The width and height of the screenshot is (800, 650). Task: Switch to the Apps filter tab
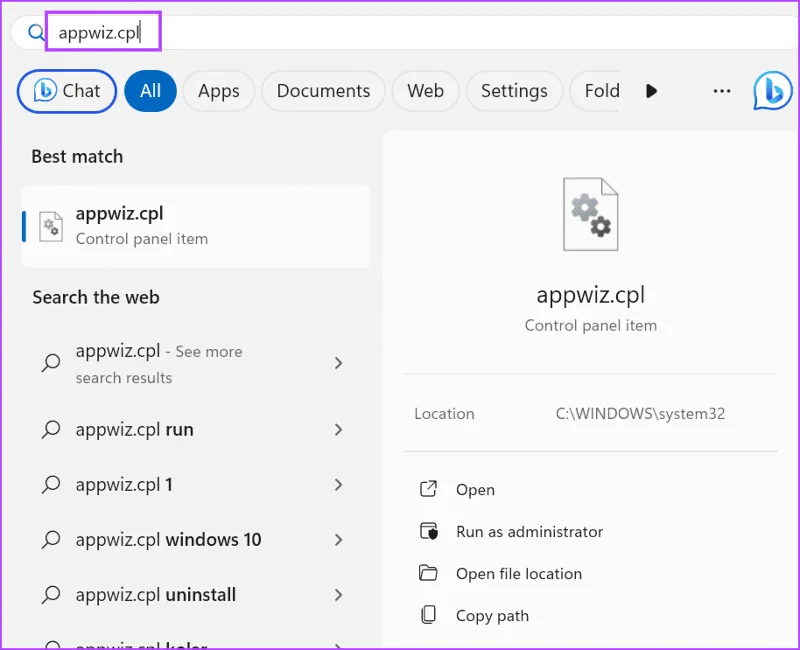click(x=219, y=91)
